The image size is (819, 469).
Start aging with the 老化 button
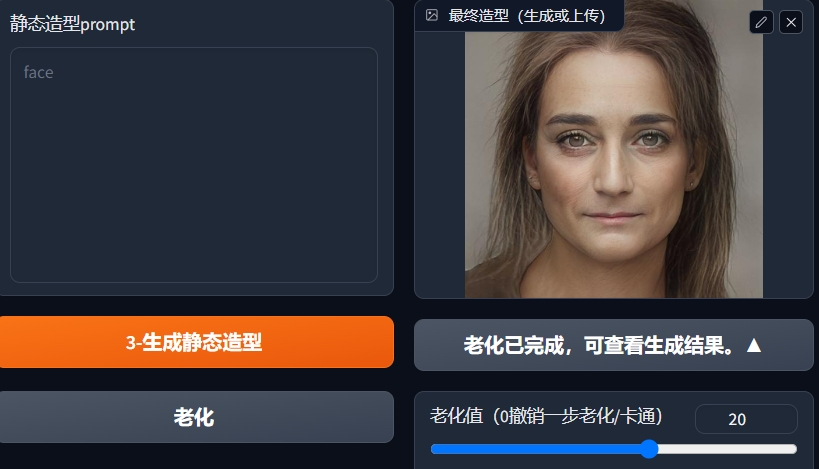196,417
